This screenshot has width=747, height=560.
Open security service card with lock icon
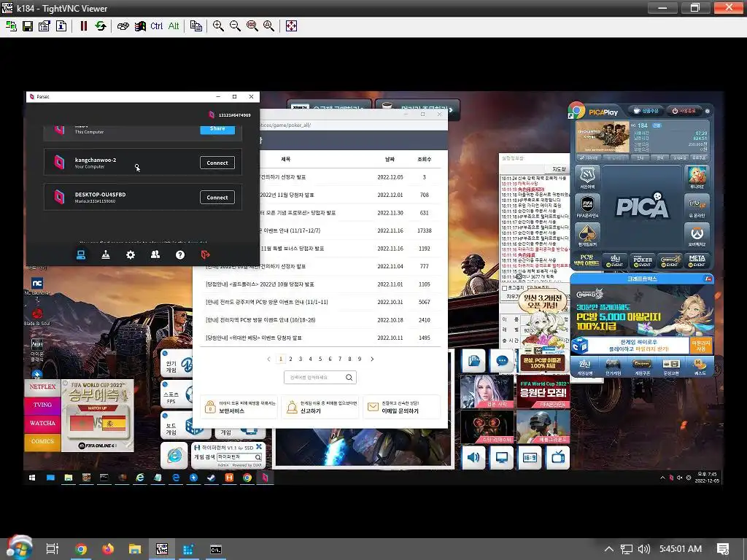click(x=239, y=407)
